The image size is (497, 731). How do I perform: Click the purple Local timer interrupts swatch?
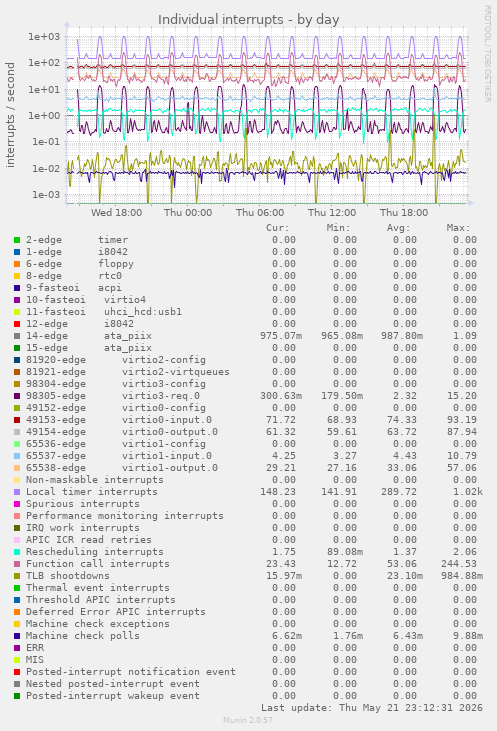17,492
